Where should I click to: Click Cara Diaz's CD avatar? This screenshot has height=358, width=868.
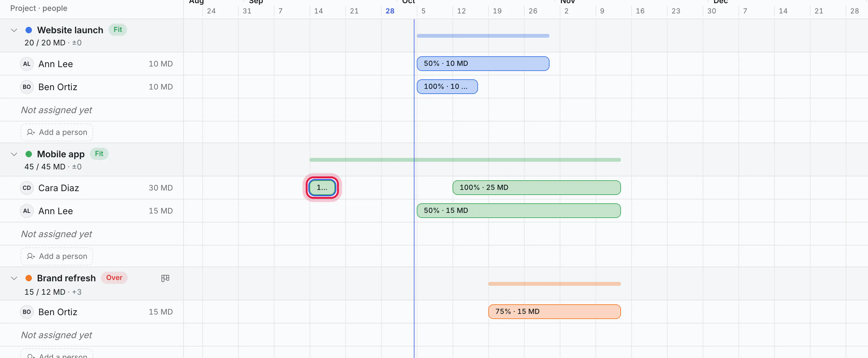click(x=26, y=188)
